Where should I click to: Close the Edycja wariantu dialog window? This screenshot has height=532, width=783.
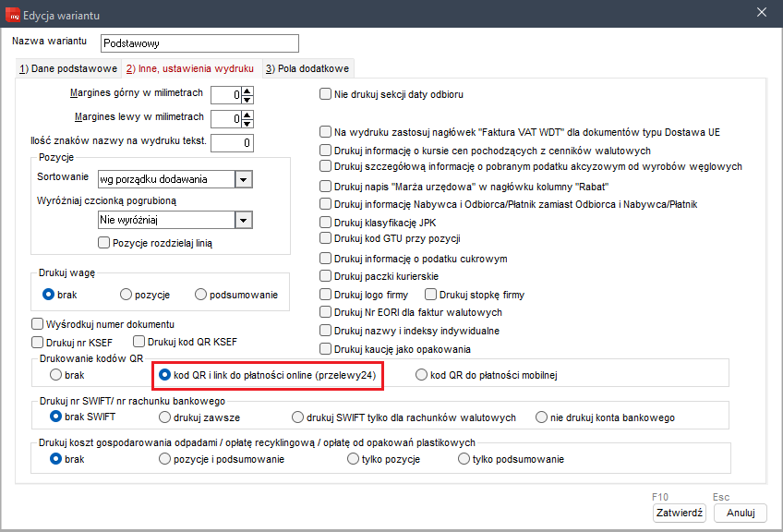coord(762,12)
